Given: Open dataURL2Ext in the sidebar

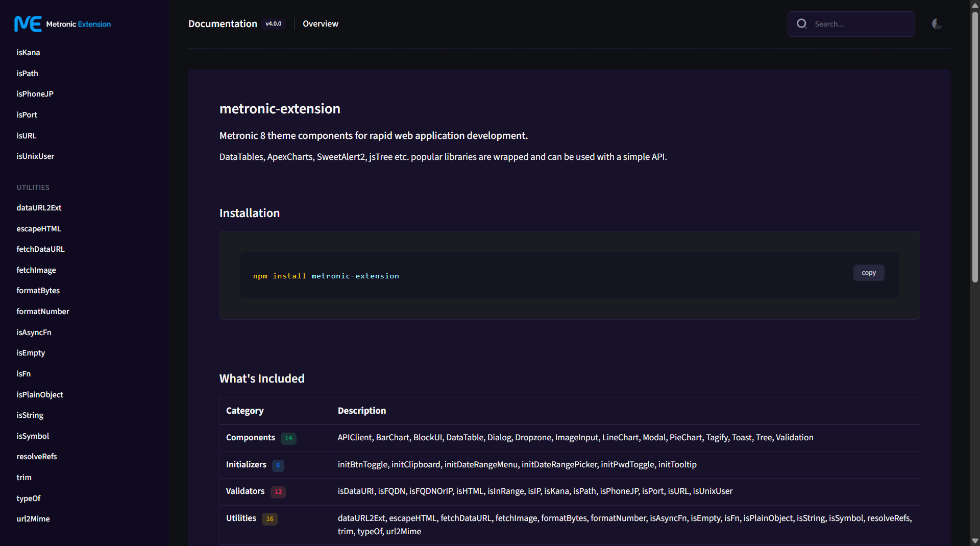Looking at the screenshot, I should [39, 208].
